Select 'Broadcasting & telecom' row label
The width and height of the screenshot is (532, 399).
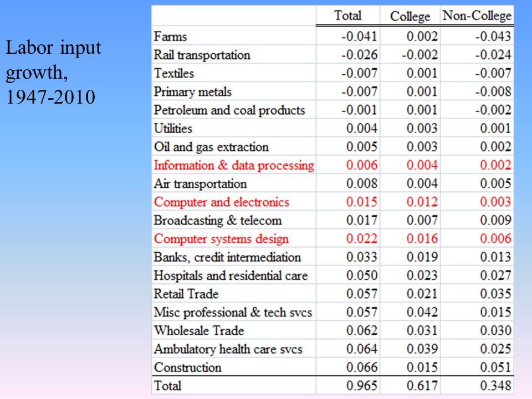pos(217,221)
